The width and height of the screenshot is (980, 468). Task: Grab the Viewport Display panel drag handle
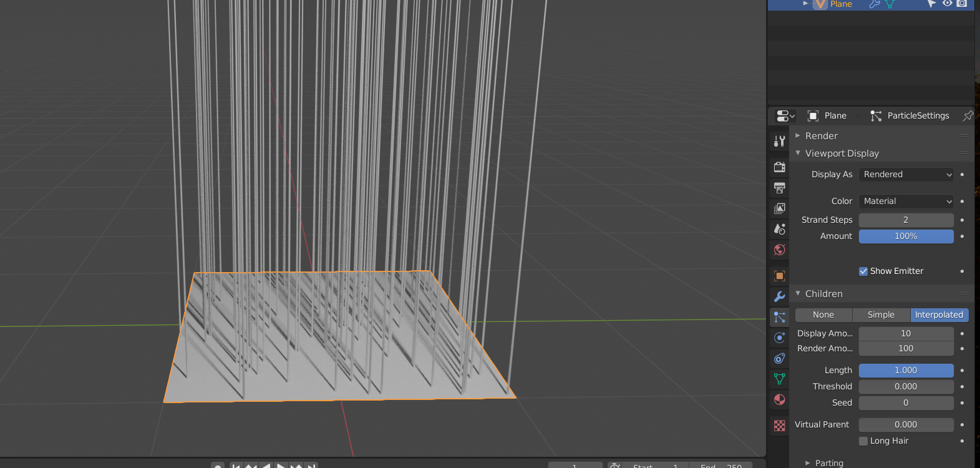click(x=964, y=153)
